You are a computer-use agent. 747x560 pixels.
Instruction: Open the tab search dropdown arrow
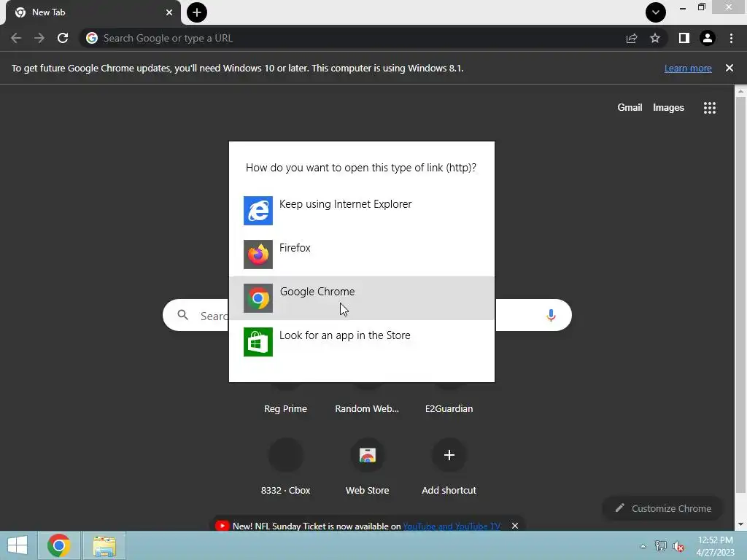tap(656, 12)
